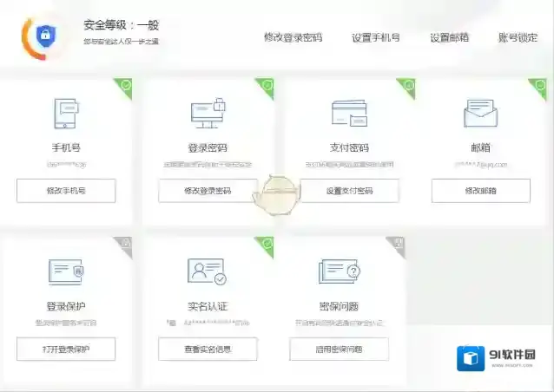Open 修改登录密码 in top navigation
The height and width of the screenshot is (392, 554).
pyautogui.click(x=293, y=37)
